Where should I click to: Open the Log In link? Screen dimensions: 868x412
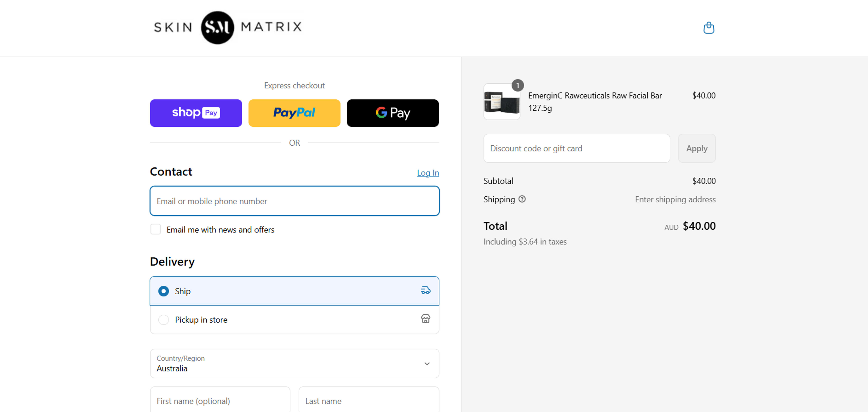(428, 173)
